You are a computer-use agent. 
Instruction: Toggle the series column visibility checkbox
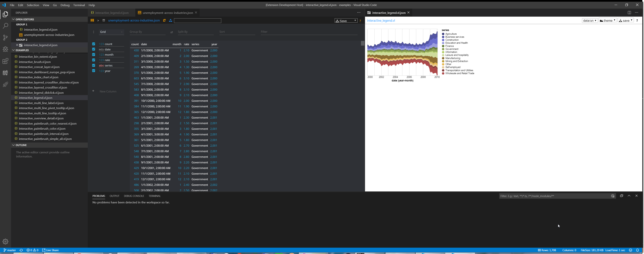pyautogui.click(x=94, y=65)
